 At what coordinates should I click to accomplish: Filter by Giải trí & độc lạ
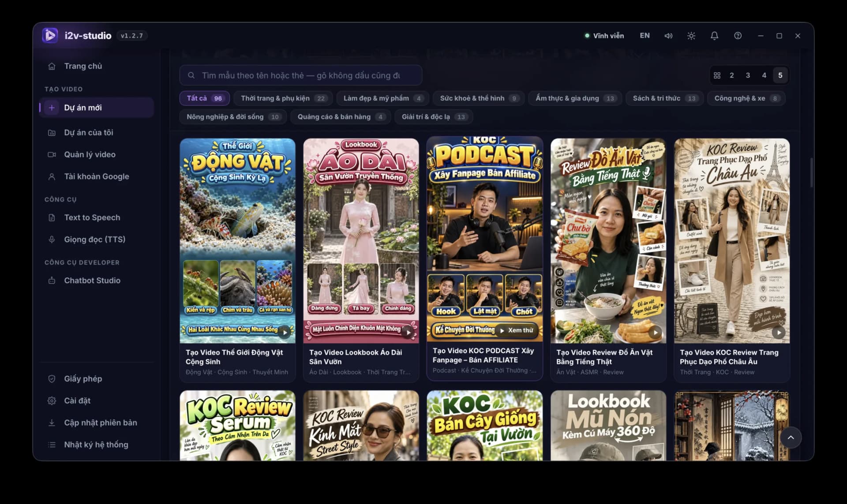(x=434, y=117)
